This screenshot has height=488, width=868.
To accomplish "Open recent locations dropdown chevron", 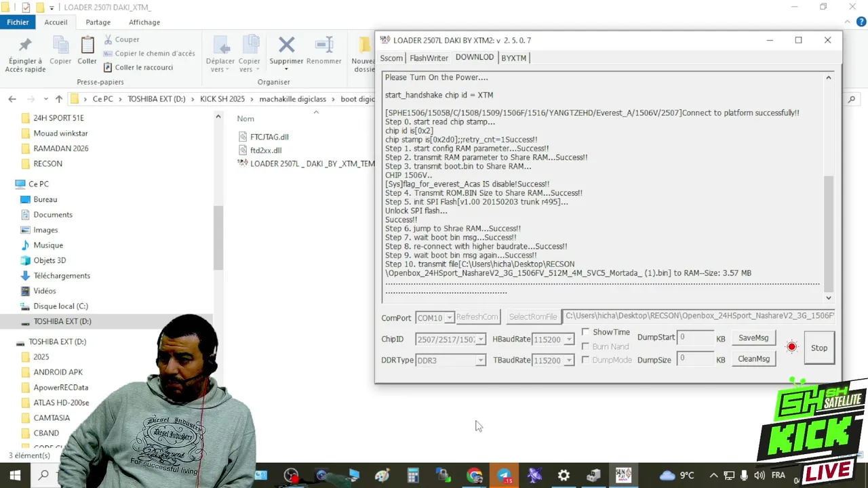I will pos(45,99).
